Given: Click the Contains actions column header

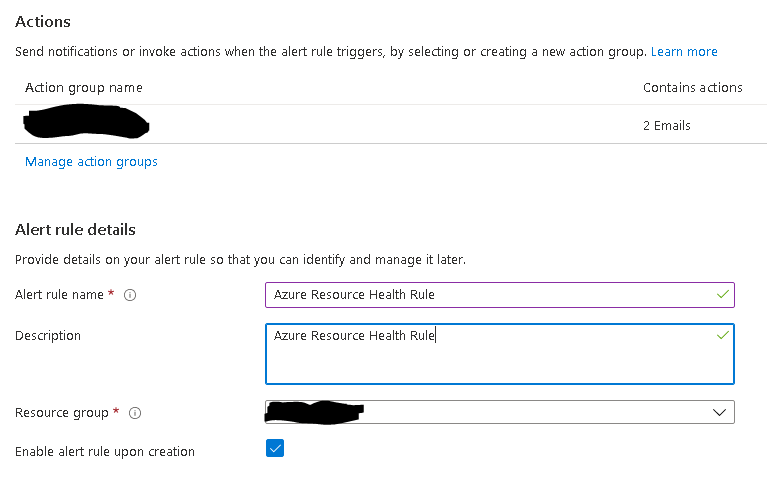Looking at the screenshot, I should pos(693,88).
